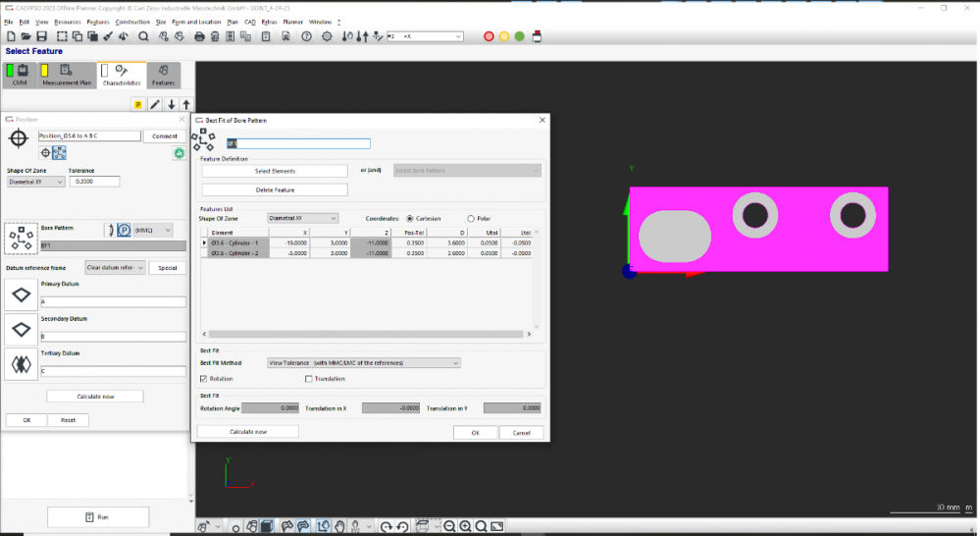This screenshot has height=536, width=980.
Task: Enable the Translation checkbox
Action: tap(309, 378)
